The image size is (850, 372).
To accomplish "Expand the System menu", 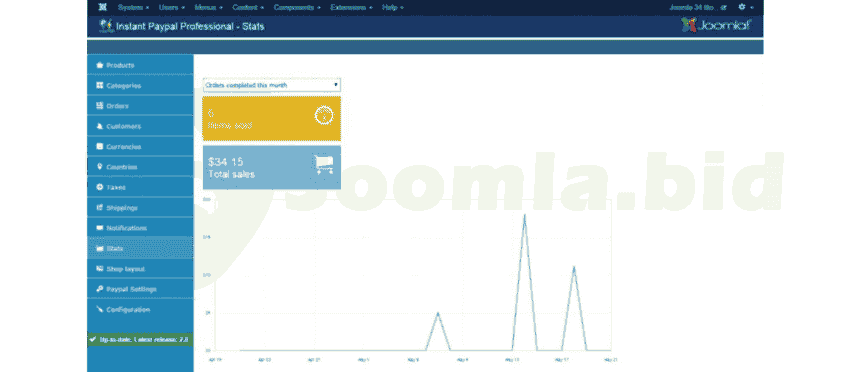I will point(133,8).
